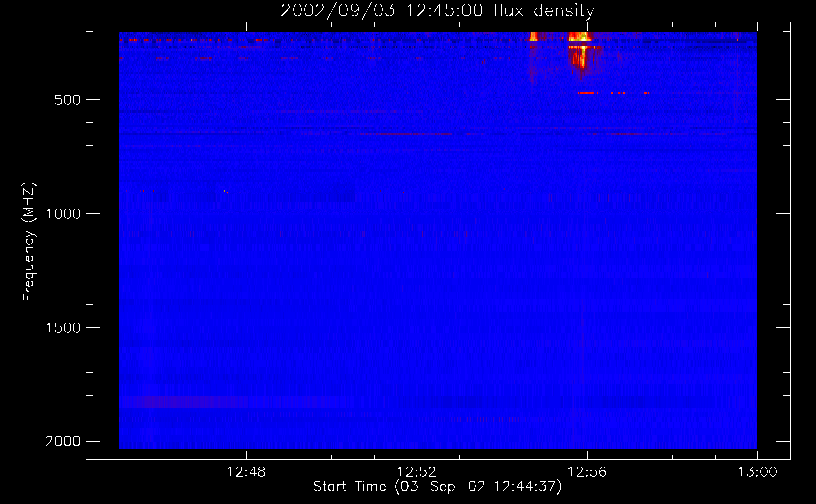Click the 12:56 time tick label
Viewport: 816px width, 504px height.
(x=587, y=472)
